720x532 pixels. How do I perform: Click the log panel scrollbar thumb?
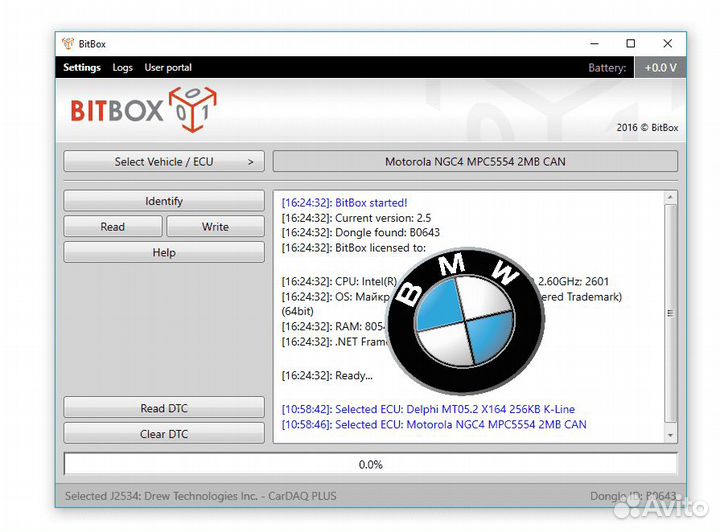pos(670,313)
